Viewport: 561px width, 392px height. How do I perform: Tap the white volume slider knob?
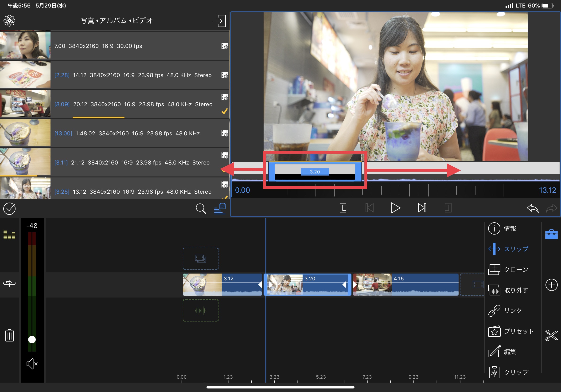click(32, 339)
